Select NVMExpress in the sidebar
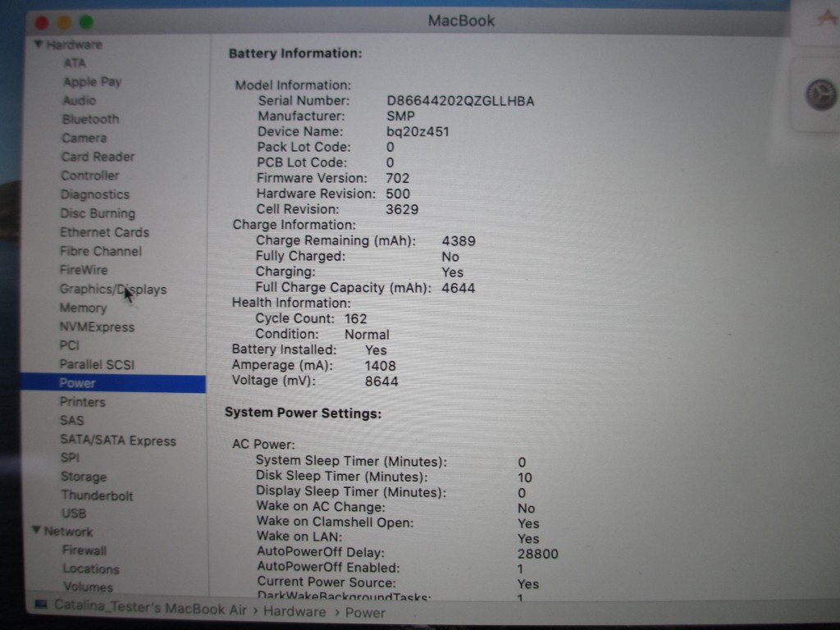This screenshot has width=840, height=630. point(97,326)
